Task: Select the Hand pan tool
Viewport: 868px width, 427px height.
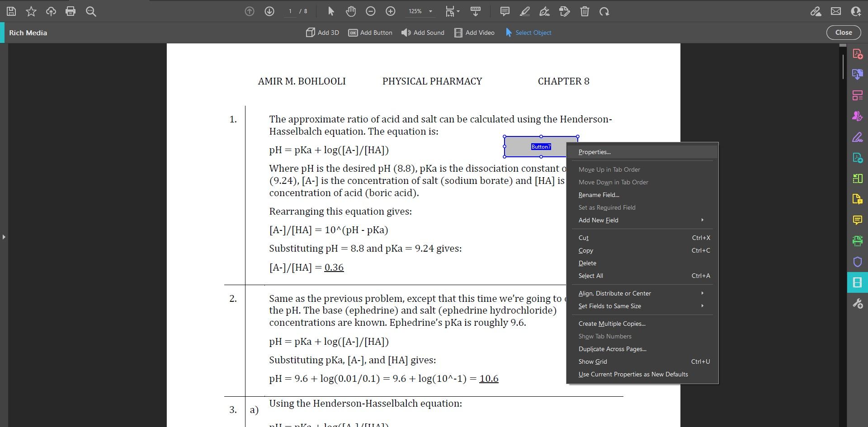Action: (x=351, y=11)
